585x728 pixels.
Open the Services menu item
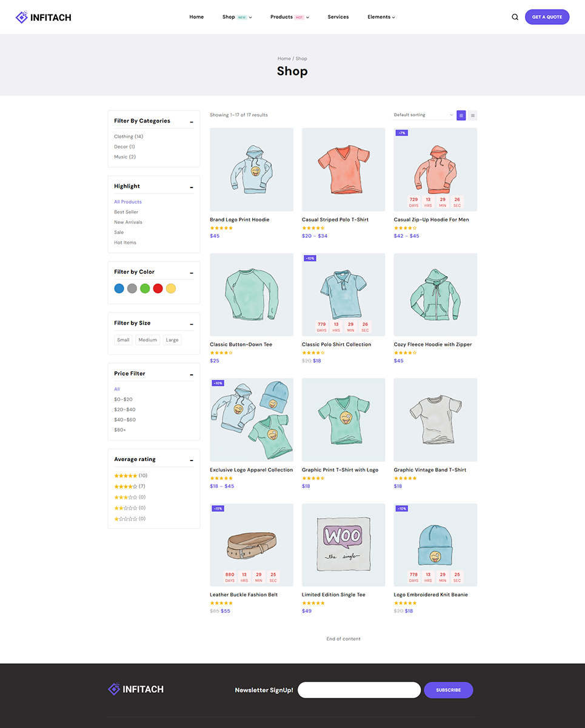click(x=338, y=17)
